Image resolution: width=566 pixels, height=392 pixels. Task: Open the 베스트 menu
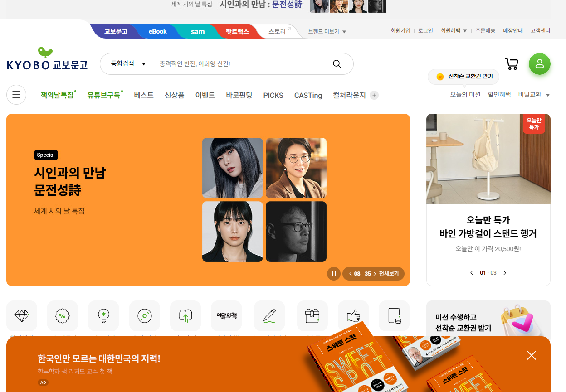pyautogui.click(x=144, y=95)
